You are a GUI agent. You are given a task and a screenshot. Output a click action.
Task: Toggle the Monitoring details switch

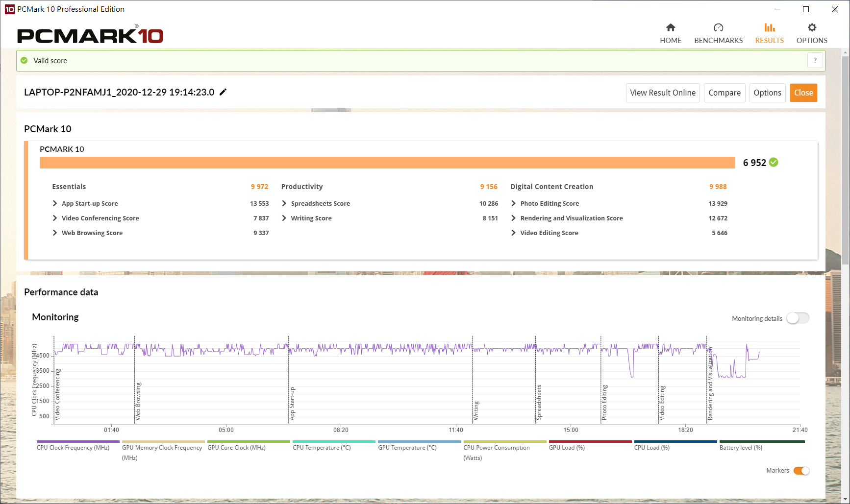pos(798,318)
